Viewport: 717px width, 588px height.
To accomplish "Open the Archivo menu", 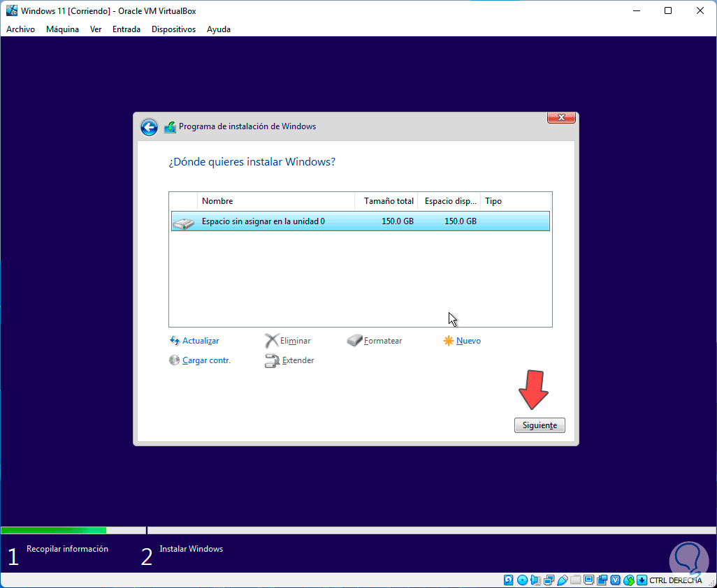I will pos(20,29).
